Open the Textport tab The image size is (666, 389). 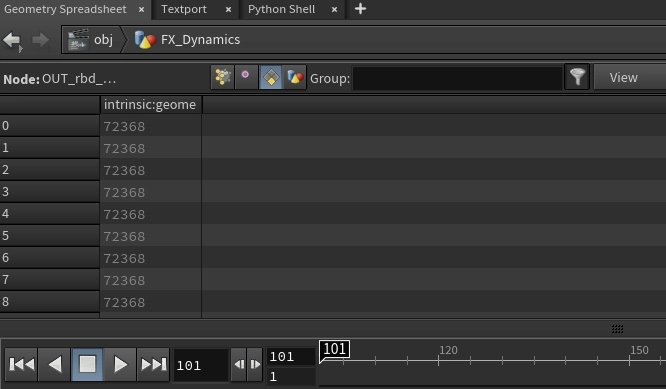coord(183,9)
